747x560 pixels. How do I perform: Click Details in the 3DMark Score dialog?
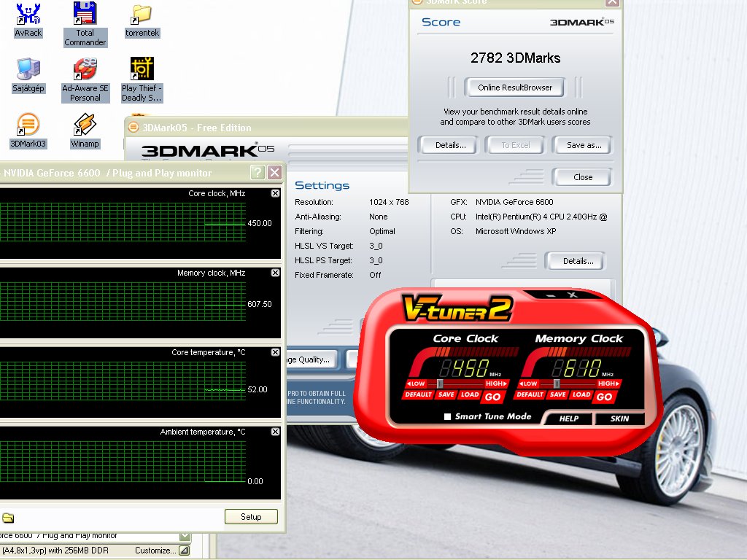click(450, 145)
